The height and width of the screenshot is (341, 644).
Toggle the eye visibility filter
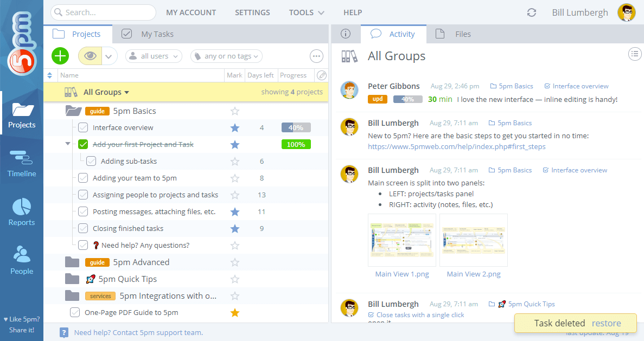coord(90,56)
